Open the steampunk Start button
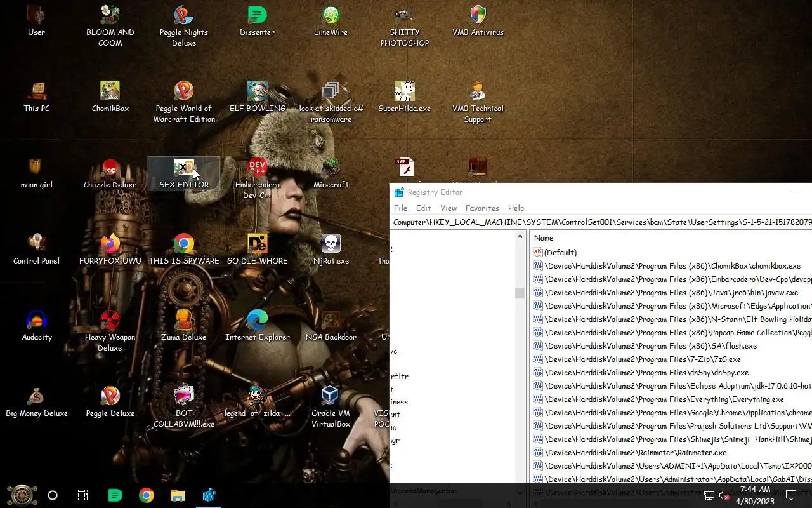The width and height of the screenshot is (812, 508). (22, 495)
